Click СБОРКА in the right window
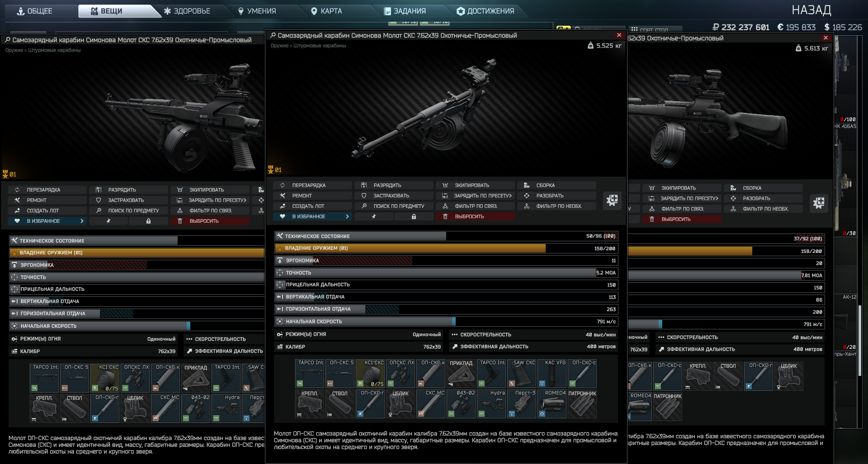 tap(763, 188)
